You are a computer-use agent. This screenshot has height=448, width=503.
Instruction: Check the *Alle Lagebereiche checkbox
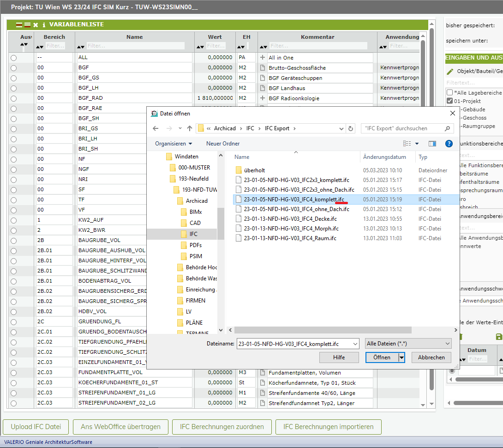449,92
